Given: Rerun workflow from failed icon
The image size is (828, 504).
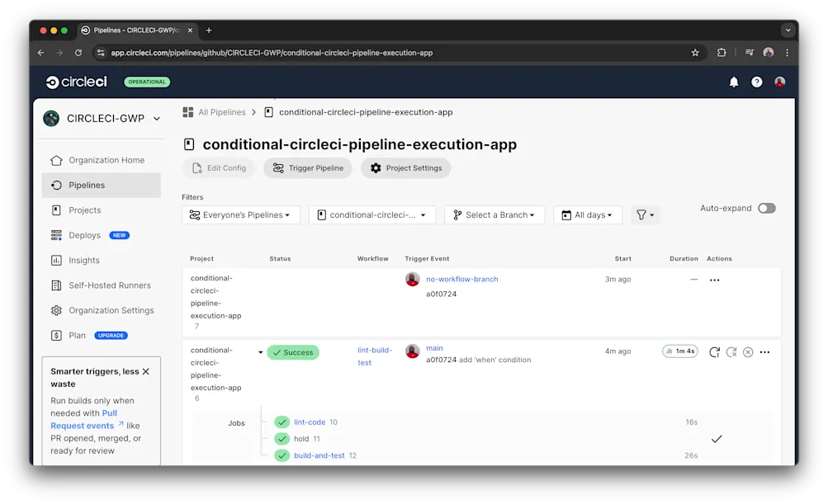Looking at the screenshot, I should tap(731, 352).
